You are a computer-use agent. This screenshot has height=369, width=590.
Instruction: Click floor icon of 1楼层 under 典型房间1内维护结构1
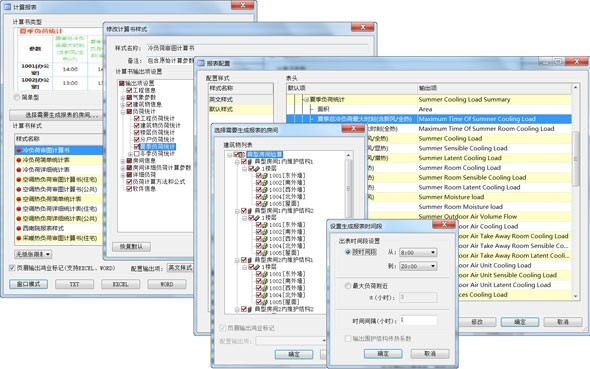(258, 169)
